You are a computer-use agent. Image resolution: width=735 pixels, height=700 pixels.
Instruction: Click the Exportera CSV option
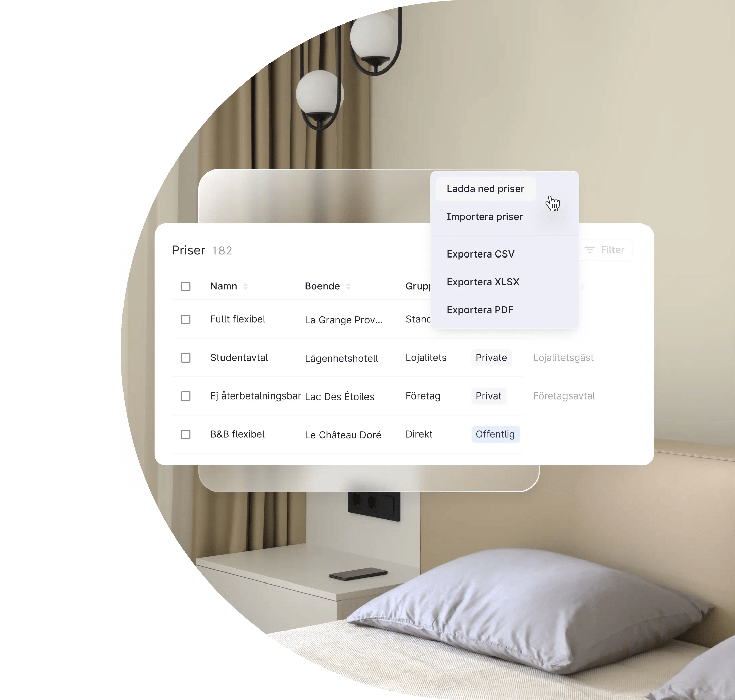480,254
